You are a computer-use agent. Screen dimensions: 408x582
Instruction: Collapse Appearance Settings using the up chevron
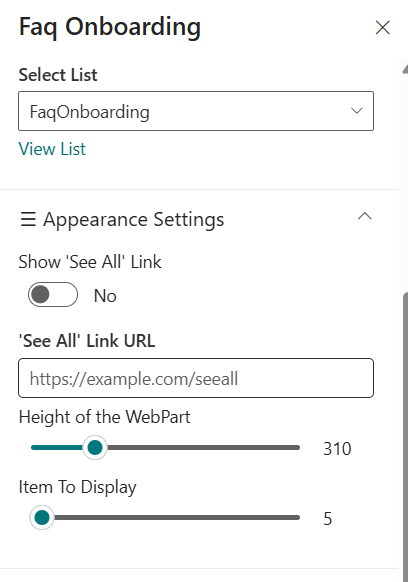point(365,216)
